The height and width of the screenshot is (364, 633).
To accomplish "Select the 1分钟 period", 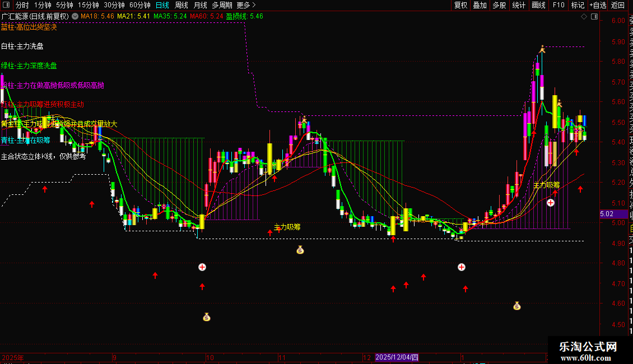I will pyautogui.click(x=43, y=5).
